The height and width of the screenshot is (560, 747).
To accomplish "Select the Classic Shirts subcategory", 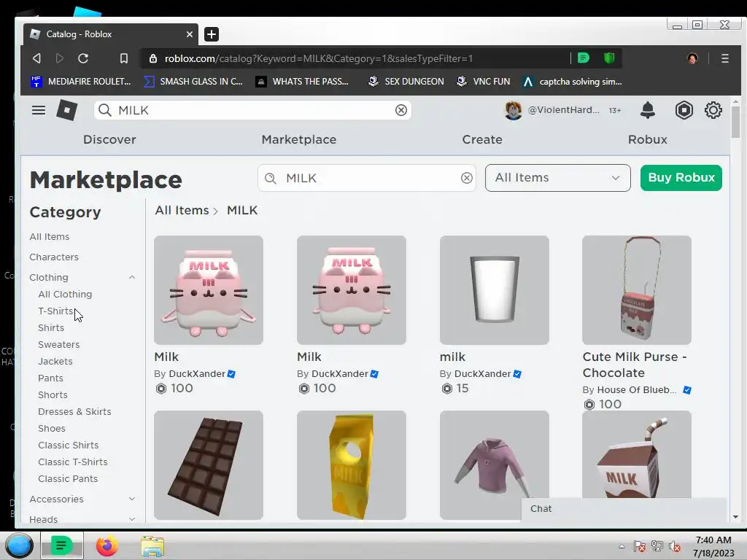I will click(x=68, y=446).
